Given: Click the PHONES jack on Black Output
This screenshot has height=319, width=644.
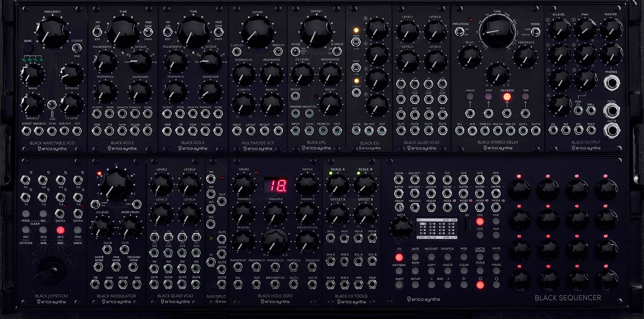Looking at the screenshot, I should tap(611, 82).
